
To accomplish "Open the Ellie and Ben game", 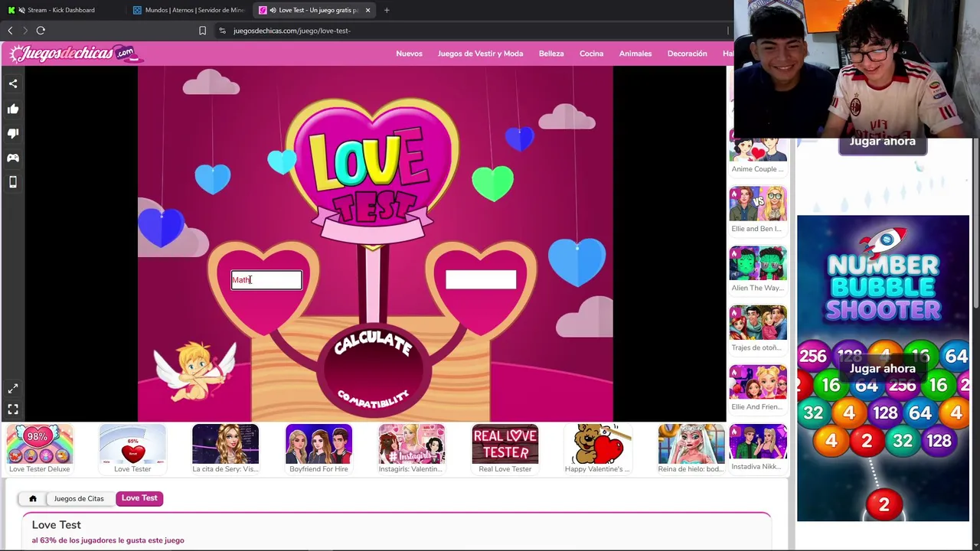I will pos(757,210).
